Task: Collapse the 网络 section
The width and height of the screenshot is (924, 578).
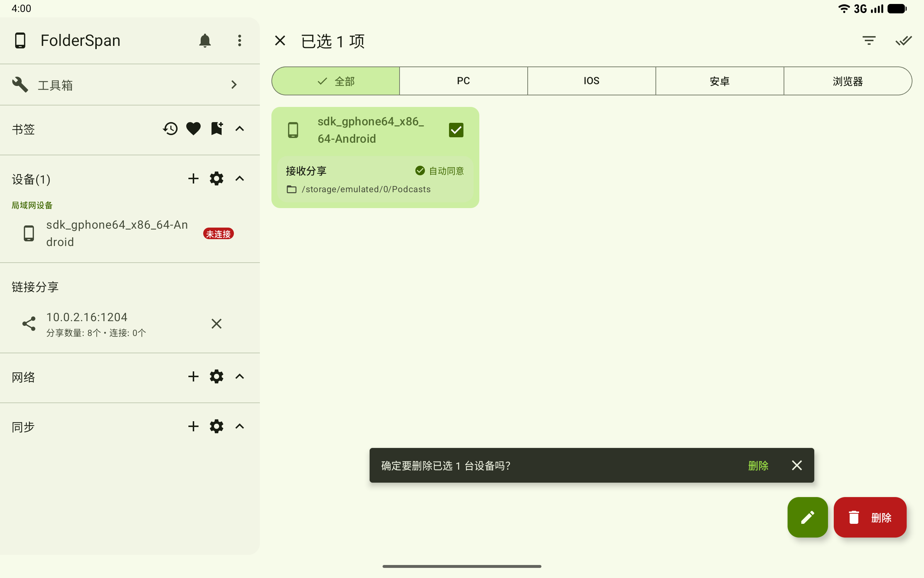Action: pyautogui.click(x=239, y=376)
